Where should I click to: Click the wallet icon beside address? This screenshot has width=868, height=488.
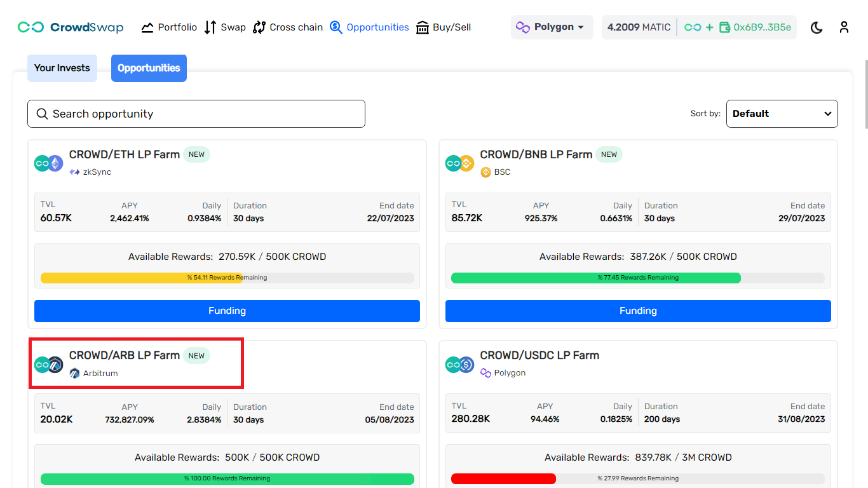point(724,27)
